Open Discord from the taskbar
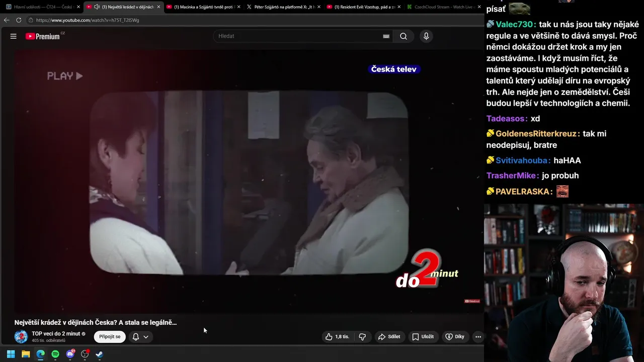This screenshot has width=644, height=362. click(70, 354)
